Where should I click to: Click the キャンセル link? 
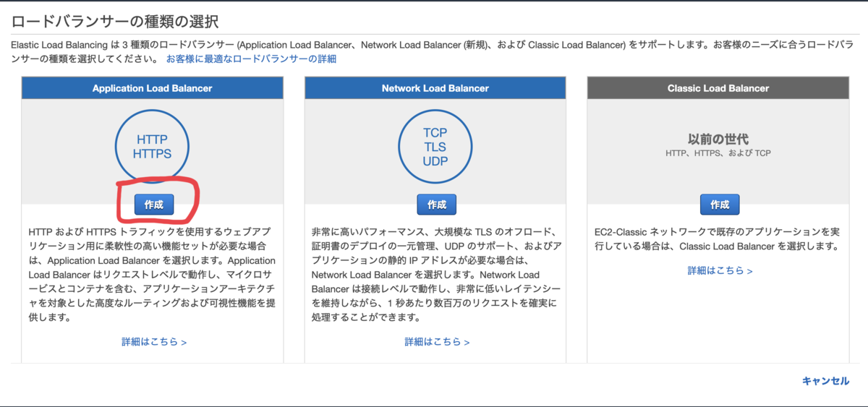tap(826, 381)
